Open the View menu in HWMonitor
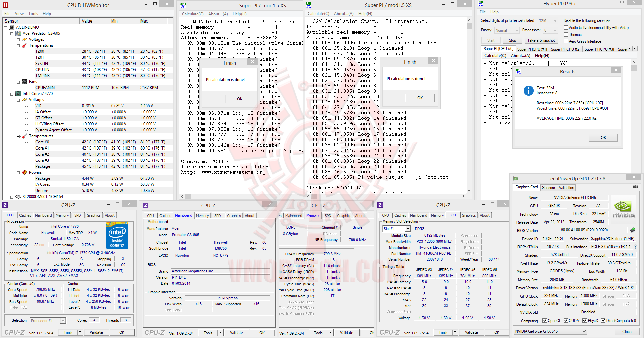644x338 pixels. click(x=19, y=14)
